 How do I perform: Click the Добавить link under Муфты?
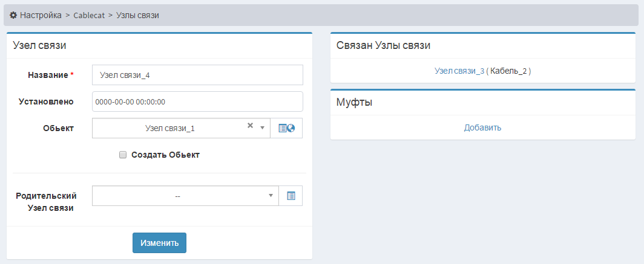click(x=482, y=127)
